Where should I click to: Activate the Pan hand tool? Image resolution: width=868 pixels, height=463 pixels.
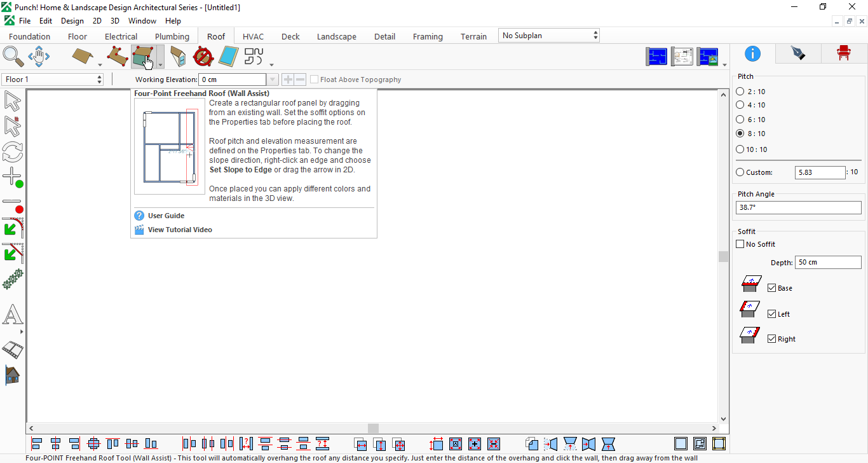click(39, 57)
